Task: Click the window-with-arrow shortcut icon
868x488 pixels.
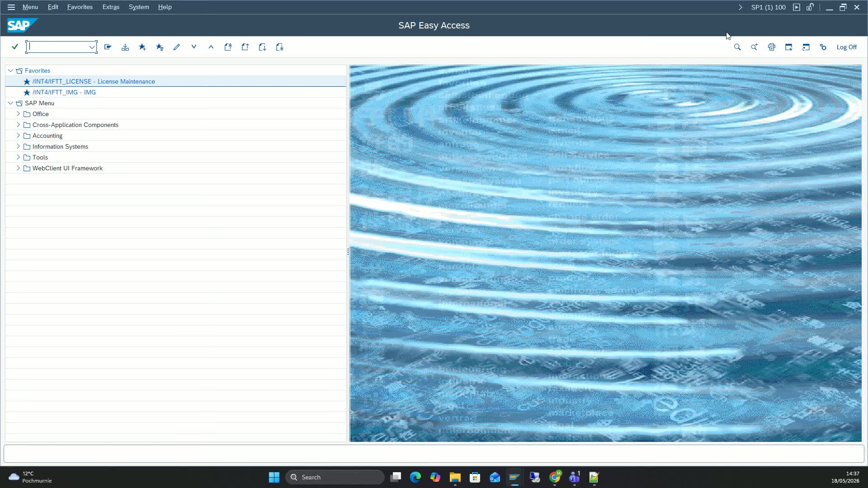Action: click(806, 47)
